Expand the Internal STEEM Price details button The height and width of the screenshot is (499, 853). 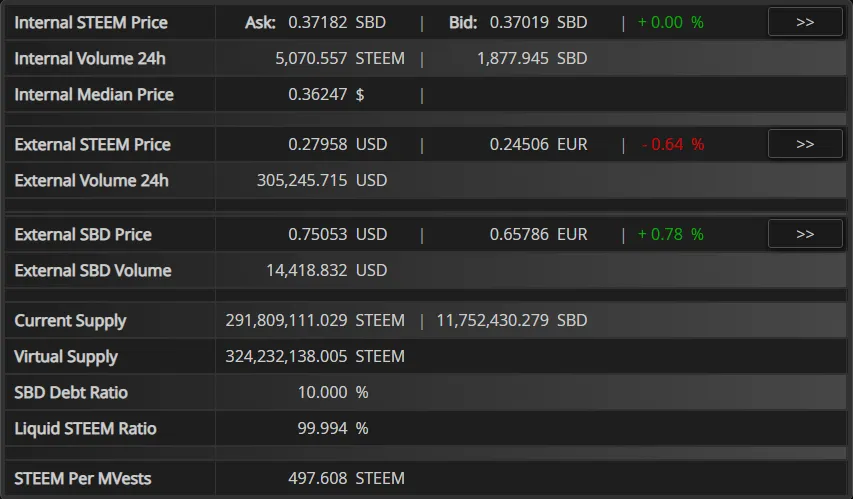805,22
